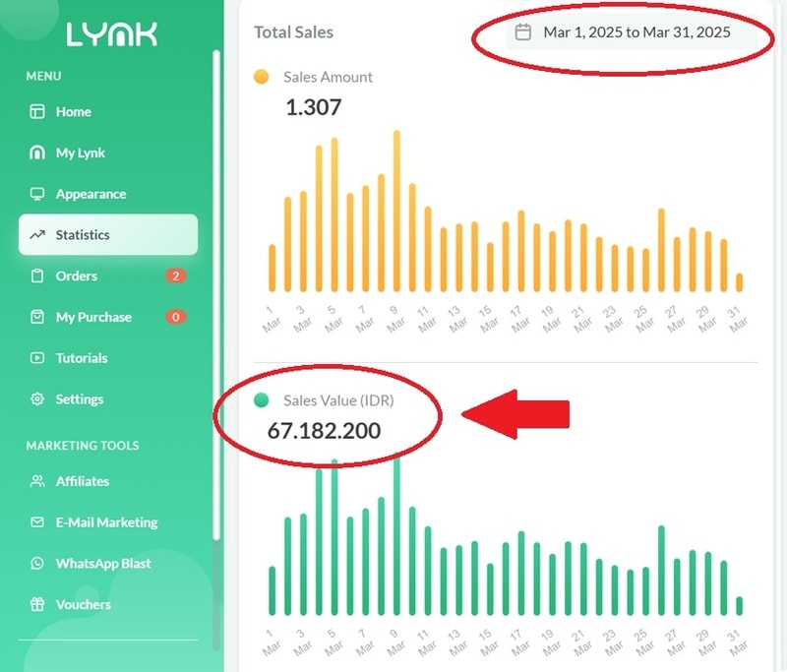Click the Home layout icon
Viewport: 787px width, 672px height.
pyautogui.click(x=37, y=112)
